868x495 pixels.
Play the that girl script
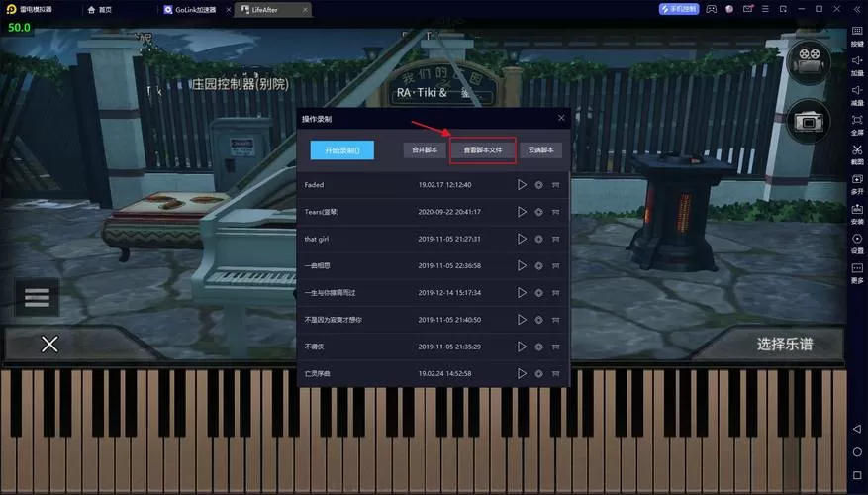tap(522, 239)
